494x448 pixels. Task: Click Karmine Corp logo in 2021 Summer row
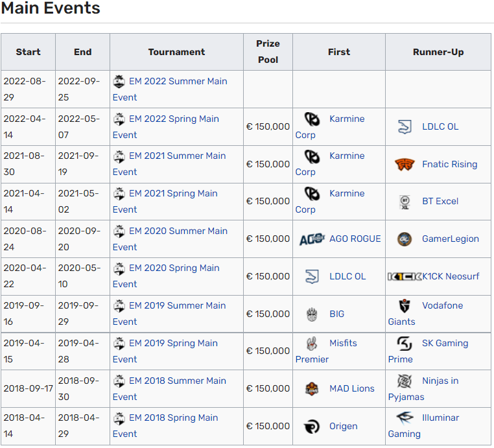click(x=312, y=157)
